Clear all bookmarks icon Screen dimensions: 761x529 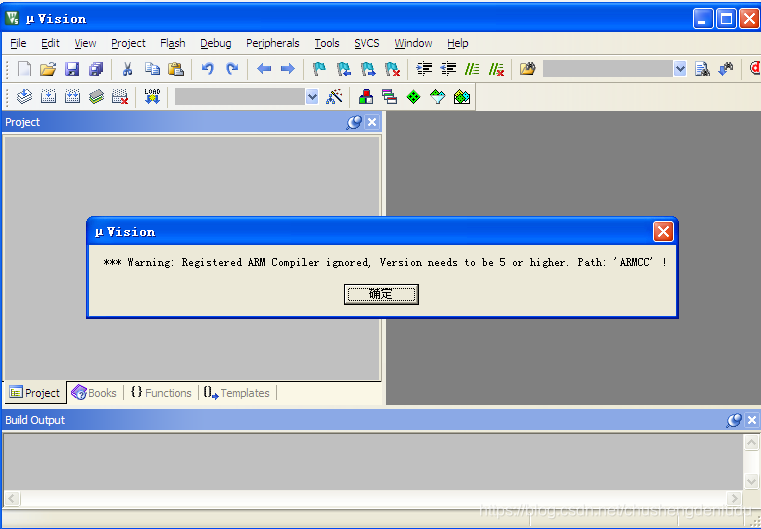tap(392, 69)
